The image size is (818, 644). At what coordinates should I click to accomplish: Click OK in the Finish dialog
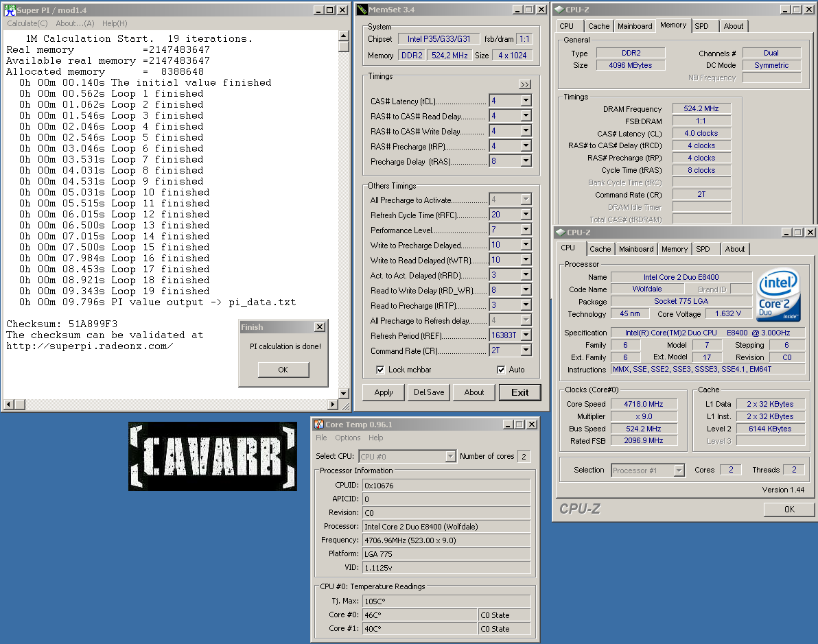[x=283, y=370]
